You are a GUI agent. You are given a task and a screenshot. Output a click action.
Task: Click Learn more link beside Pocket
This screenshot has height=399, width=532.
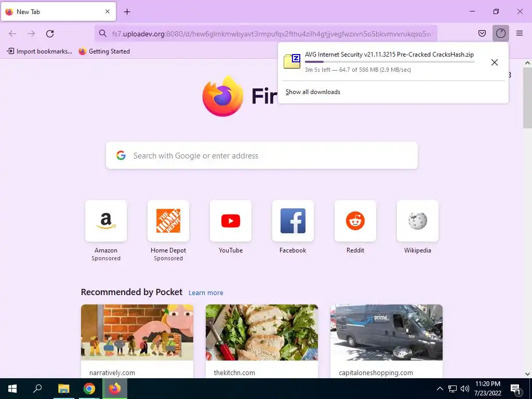point(206,292)
